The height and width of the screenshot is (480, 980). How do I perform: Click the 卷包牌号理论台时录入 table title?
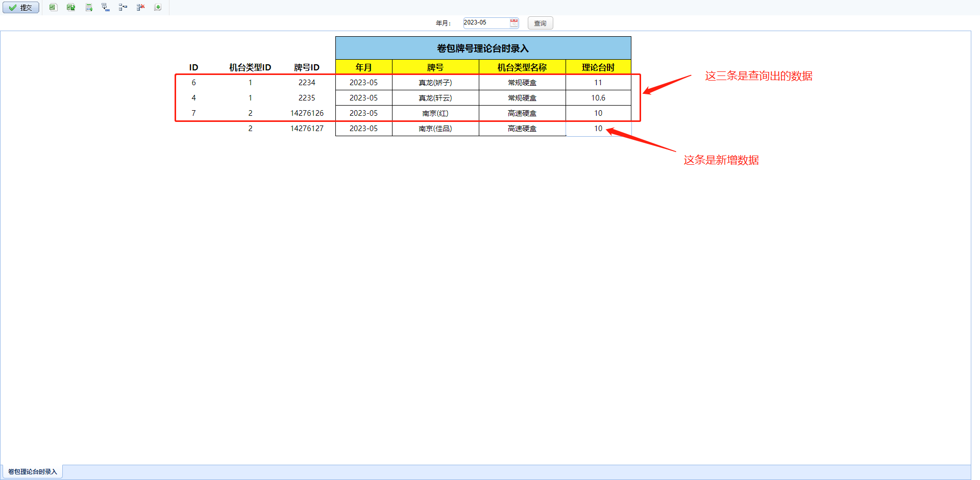click(483, 48)
